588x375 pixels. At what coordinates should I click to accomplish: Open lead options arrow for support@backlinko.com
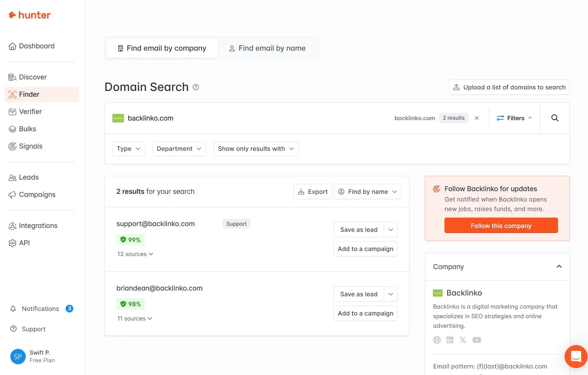391,230
